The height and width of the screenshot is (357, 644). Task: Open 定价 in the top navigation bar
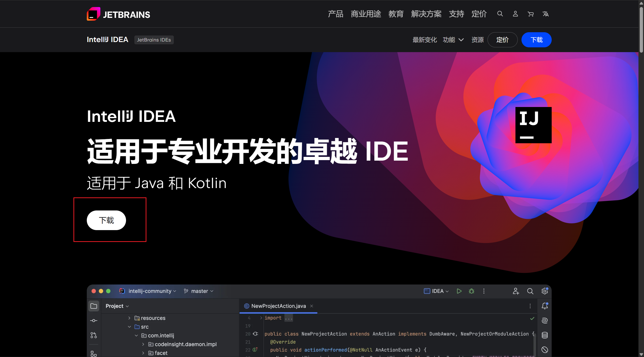(479, 14)
